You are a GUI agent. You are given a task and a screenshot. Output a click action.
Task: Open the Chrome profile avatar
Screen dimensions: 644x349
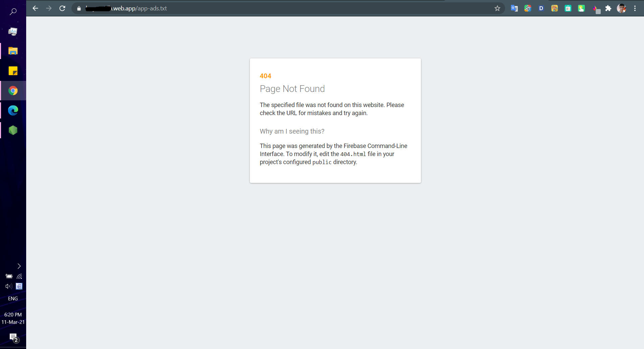point(622,8)
